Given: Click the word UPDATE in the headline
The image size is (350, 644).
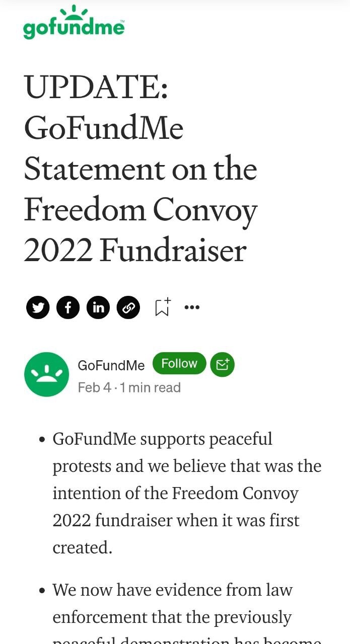Looking at the screenshot, I should (96, 87).
